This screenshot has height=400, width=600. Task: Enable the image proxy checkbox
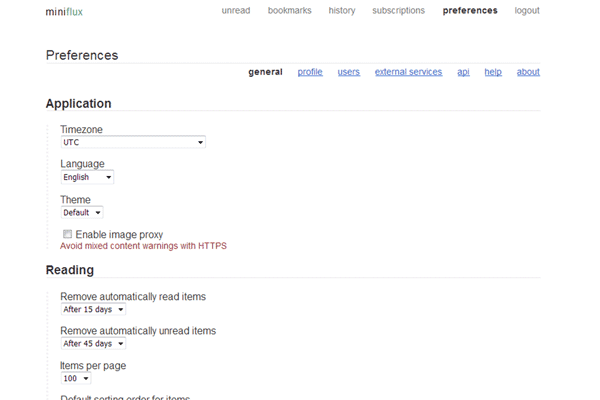tap(67, 234)
